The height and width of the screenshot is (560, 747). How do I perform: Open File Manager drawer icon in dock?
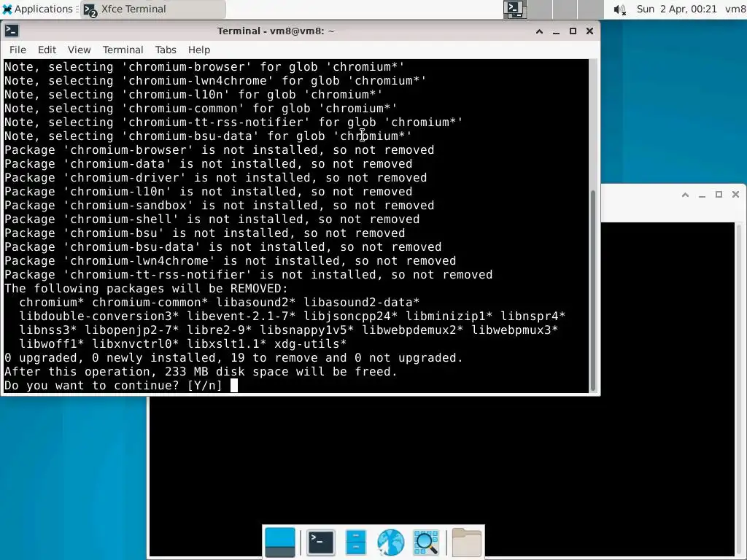355,542
